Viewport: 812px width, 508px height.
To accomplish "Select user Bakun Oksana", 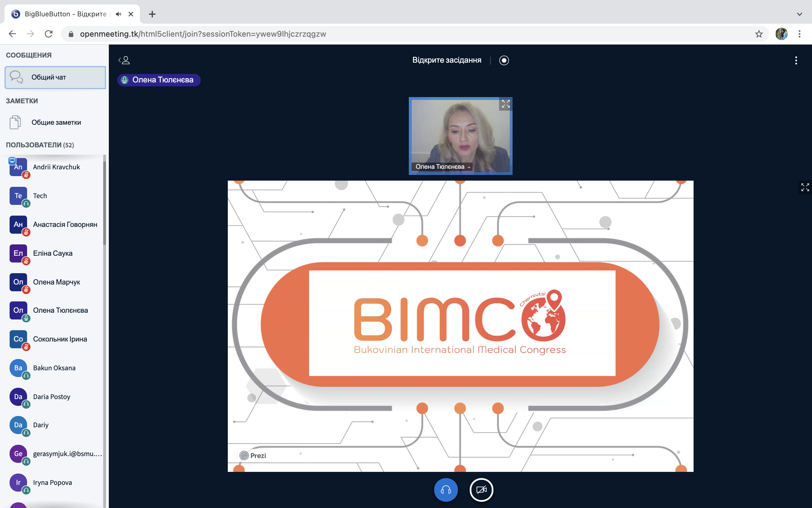I will pos(55,368).
